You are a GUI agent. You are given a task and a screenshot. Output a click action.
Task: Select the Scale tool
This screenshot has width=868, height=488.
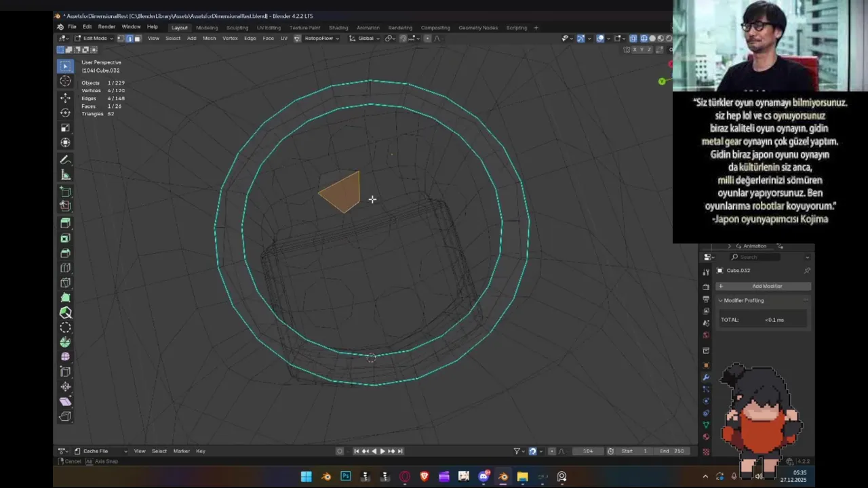click(65, 127)
